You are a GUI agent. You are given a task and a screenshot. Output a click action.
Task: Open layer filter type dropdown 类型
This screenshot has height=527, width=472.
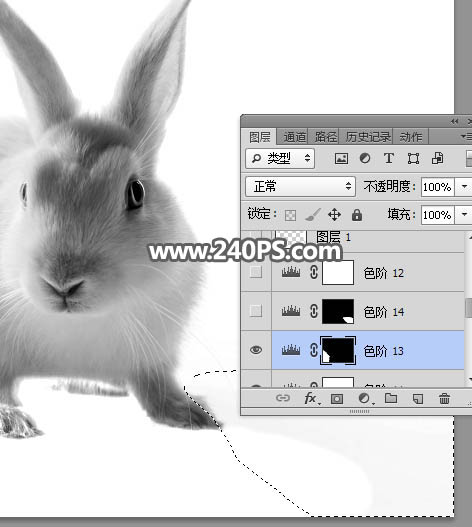pyautogui.click(x=280, y=158)
